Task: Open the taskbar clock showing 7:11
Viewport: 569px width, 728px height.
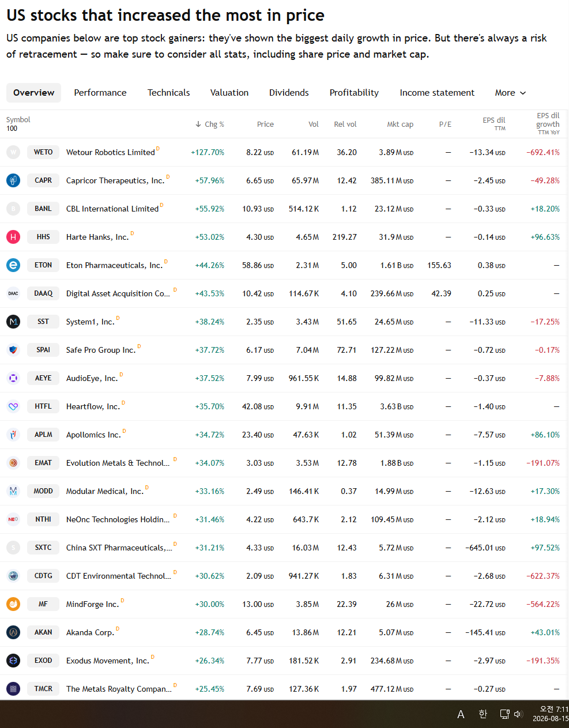Action: tap(551, 714)
